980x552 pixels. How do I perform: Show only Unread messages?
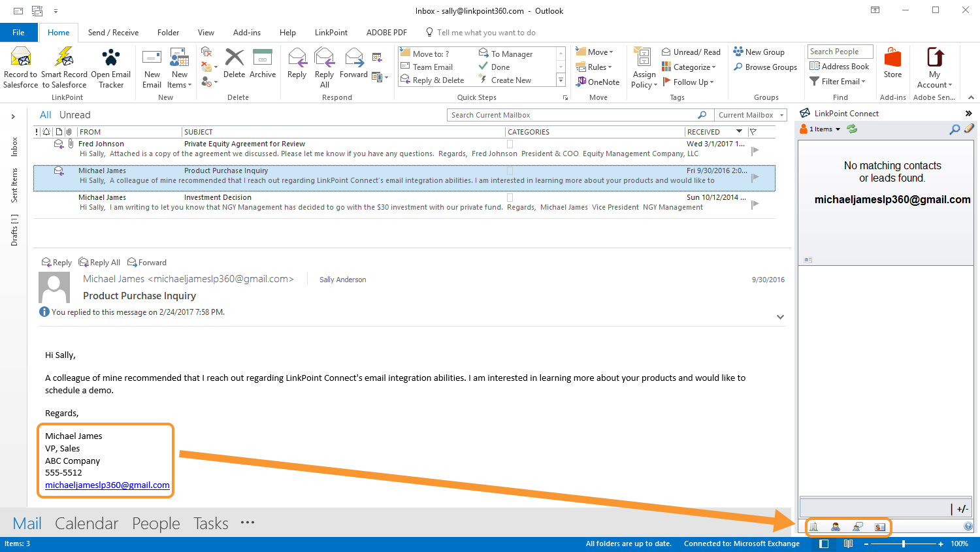coord(74,115)
